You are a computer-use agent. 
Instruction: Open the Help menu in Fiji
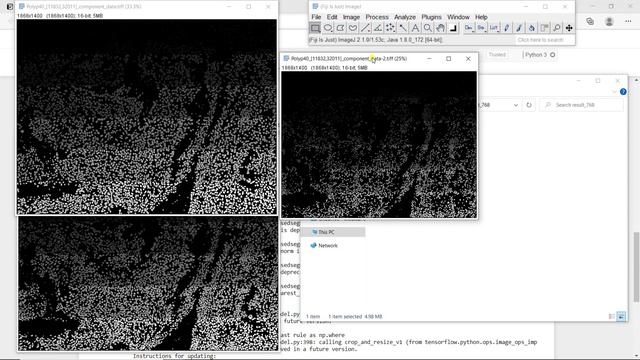481,17
